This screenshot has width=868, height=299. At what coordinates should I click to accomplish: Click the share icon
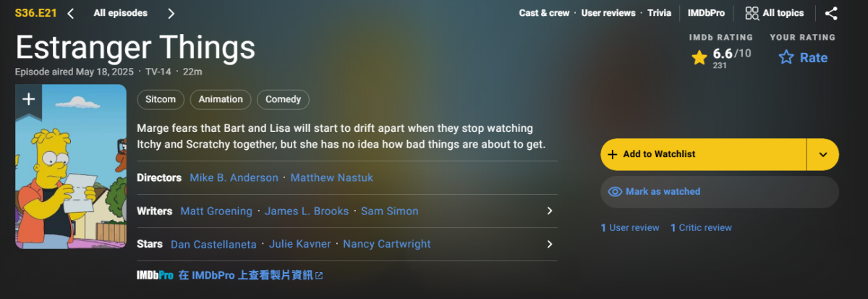click(832, 13)
